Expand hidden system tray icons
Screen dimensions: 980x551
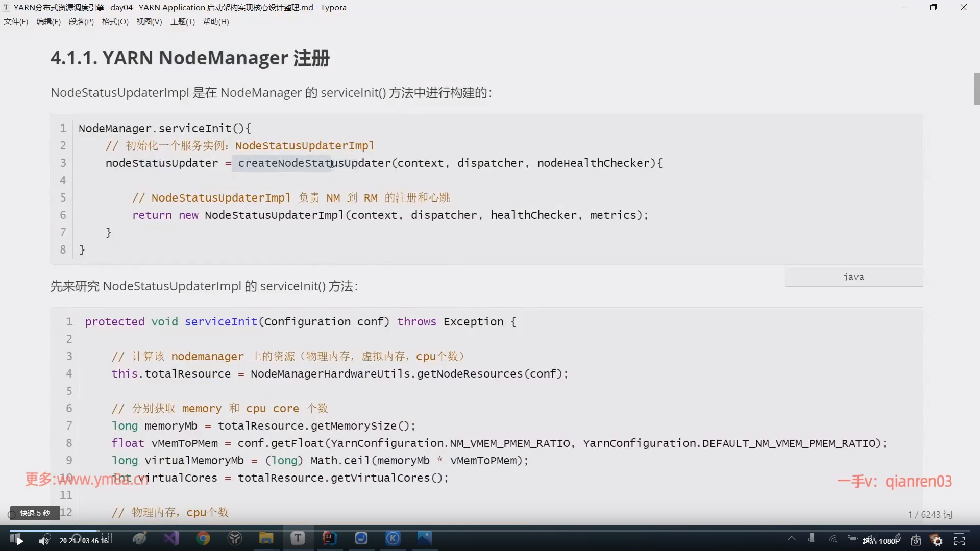coord(792,540)
